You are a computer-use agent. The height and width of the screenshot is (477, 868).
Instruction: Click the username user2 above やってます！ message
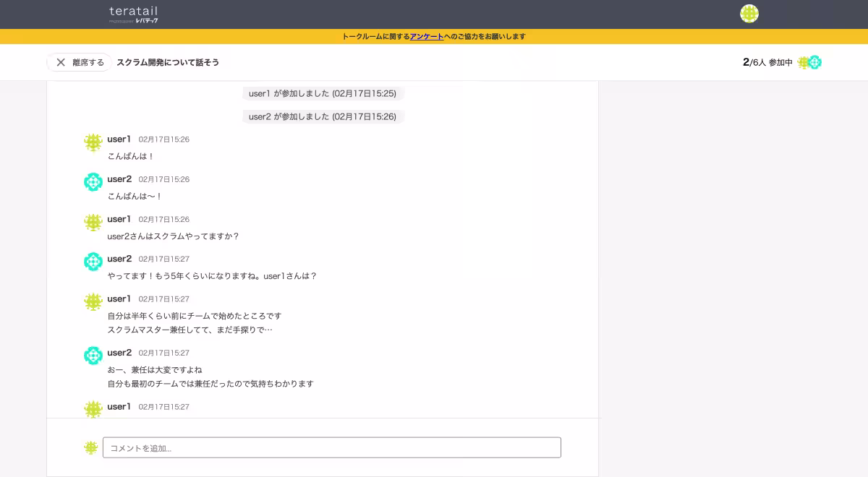tap(119, 259)
